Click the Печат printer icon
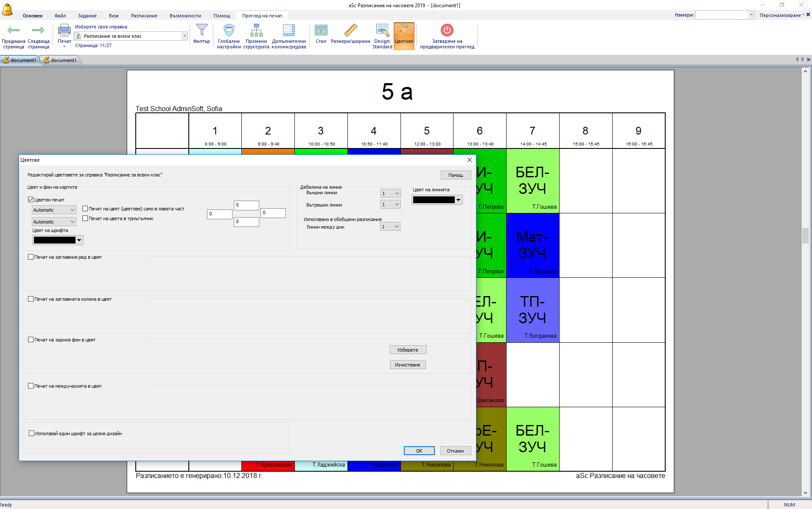The width and height of the screenshot is (812, 509). point(64,31)
